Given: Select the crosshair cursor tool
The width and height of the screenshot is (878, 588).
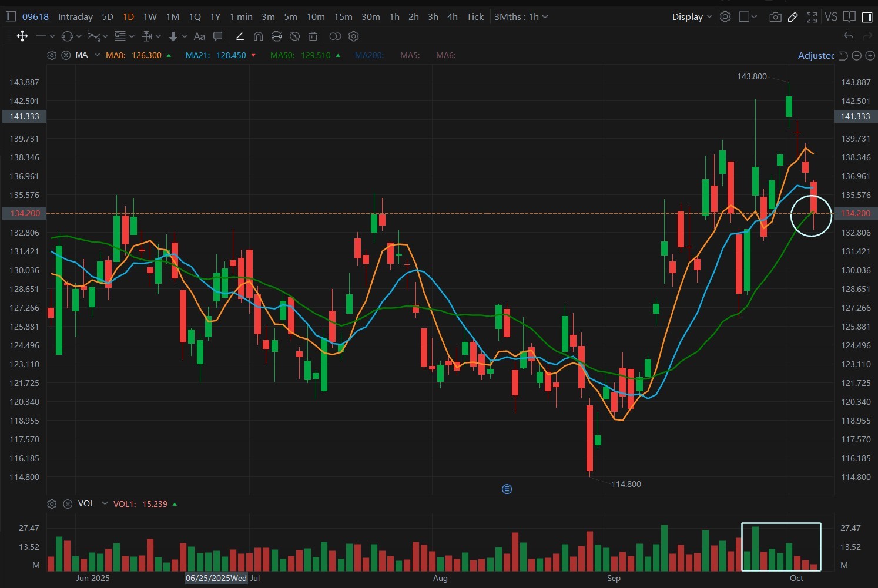Looking at the screenshot, I should (22, 36).
